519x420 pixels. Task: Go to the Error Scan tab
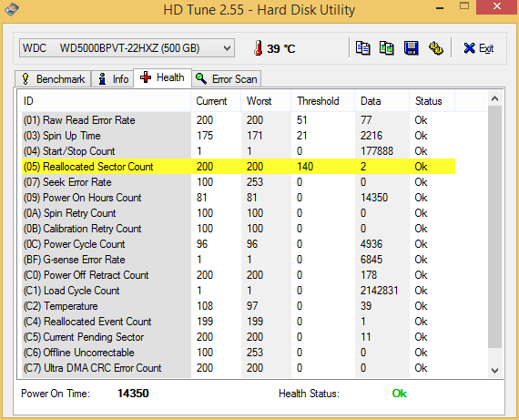227,79
